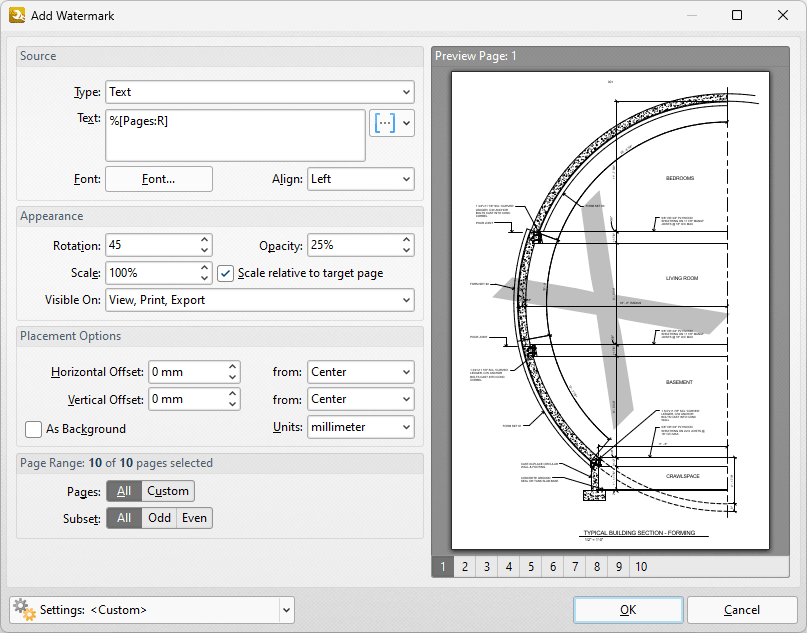Click the watermark Text input field

coord(235,135)
